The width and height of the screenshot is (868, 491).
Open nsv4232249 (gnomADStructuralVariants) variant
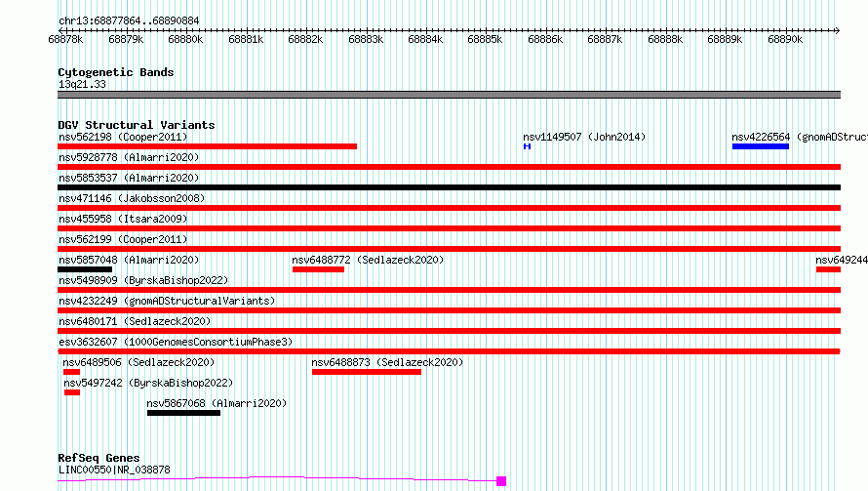[x=167, y=301]
